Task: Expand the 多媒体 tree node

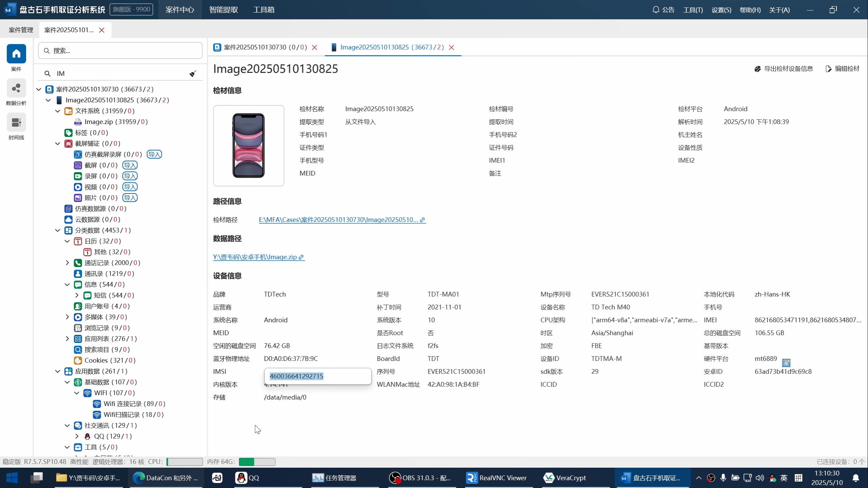Action: pyautogui.click(x=67, y=317)
